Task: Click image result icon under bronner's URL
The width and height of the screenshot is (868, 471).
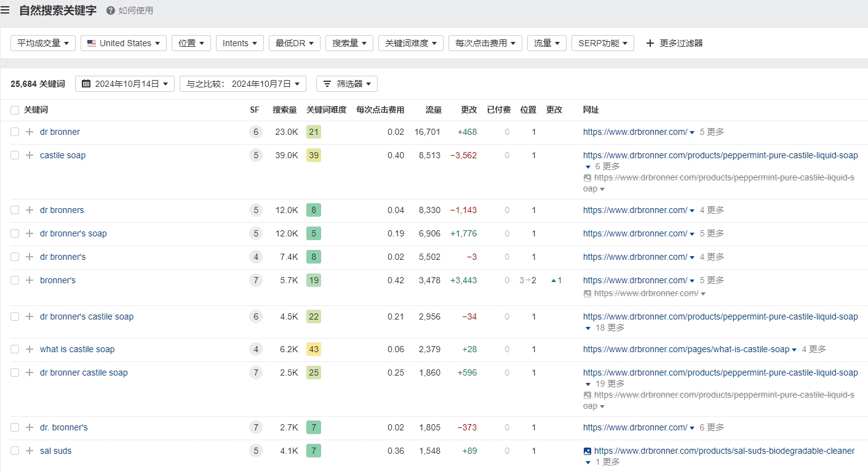Action: point(587,294)
